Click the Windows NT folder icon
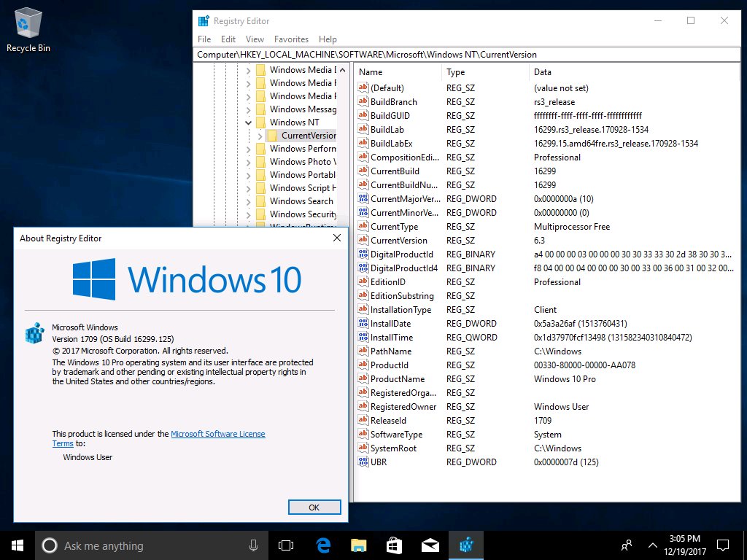The height and width of the screenshot is (560, 747). tap(260, 122)
